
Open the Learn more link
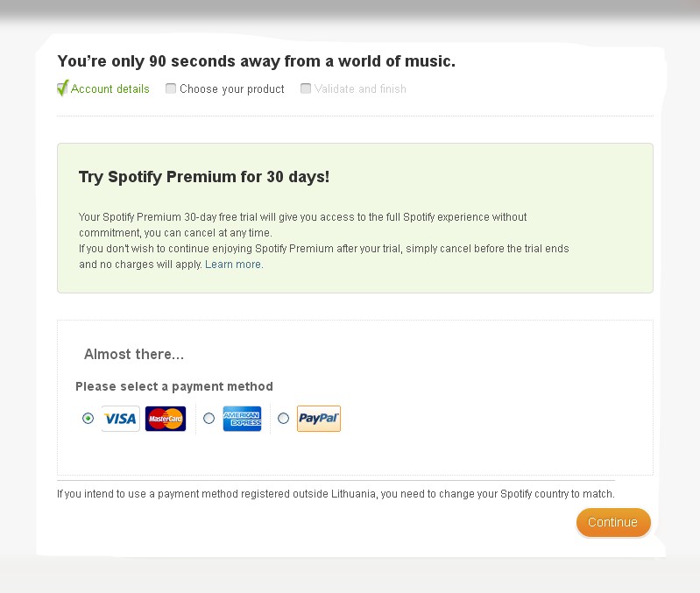[233, 265]
